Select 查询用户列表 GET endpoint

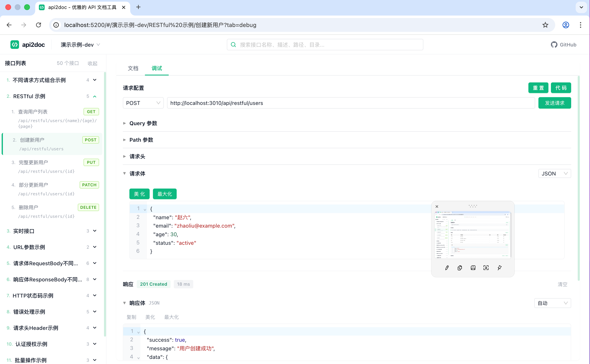coord(52,119)
